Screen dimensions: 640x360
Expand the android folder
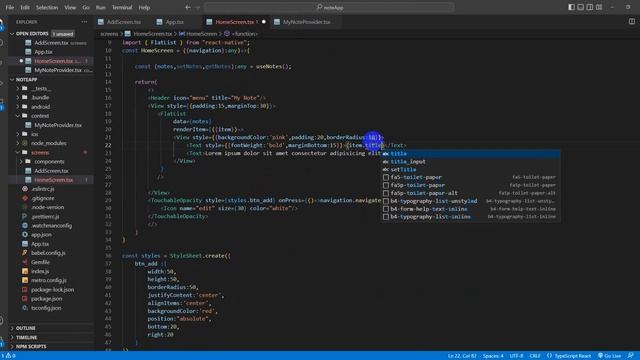tap(40, 107)
